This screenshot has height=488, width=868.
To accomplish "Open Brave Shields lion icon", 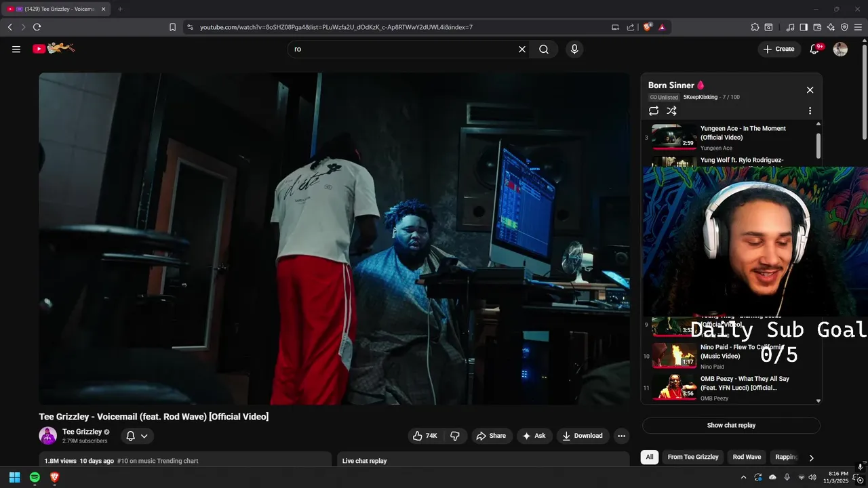I will coord(648,27).
